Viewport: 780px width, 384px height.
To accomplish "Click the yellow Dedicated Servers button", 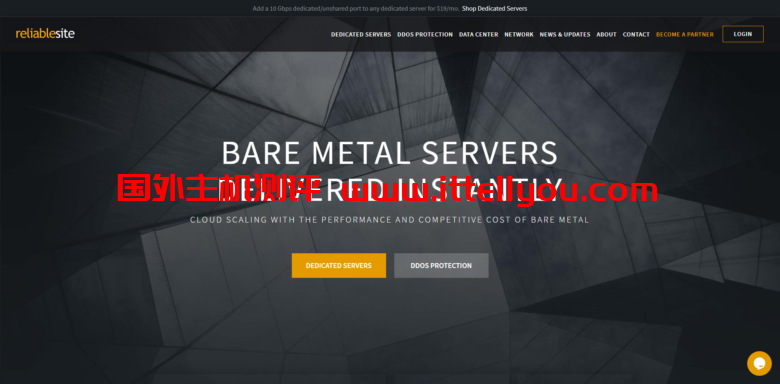I will click(x=339, y=266).
